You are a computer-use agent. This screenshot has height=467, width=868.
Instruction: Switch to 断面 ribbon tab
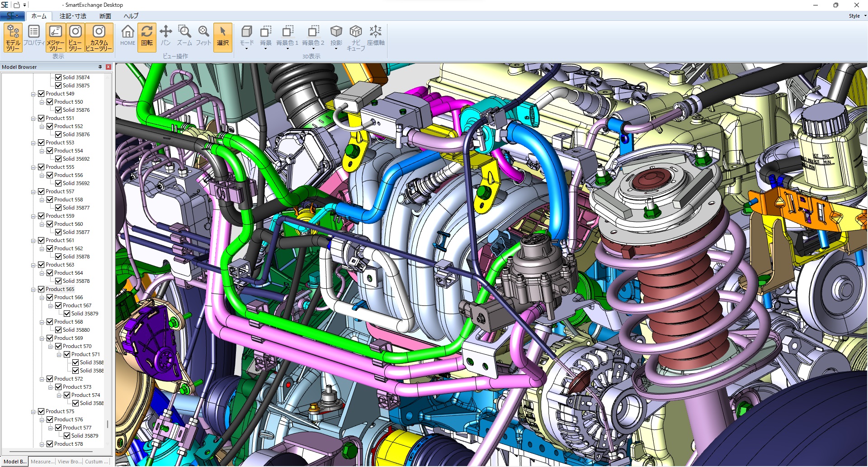pos(105,16)
